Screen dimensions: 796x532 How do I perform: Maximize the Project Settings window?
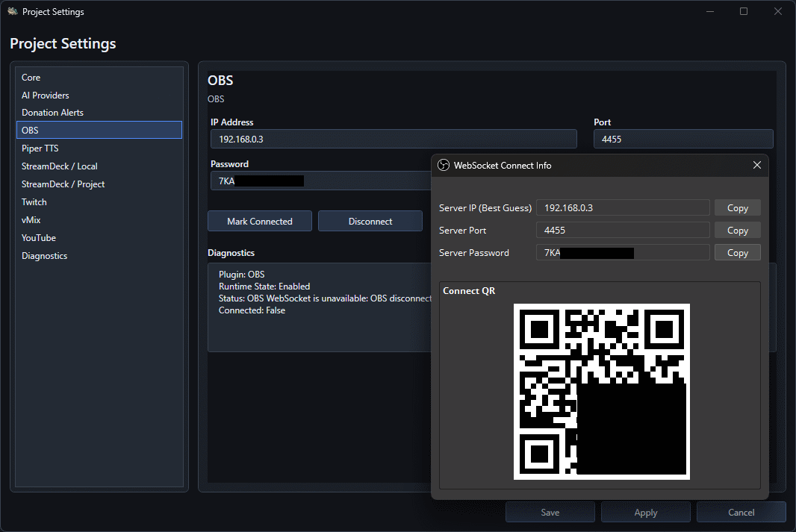coord(744,11)
